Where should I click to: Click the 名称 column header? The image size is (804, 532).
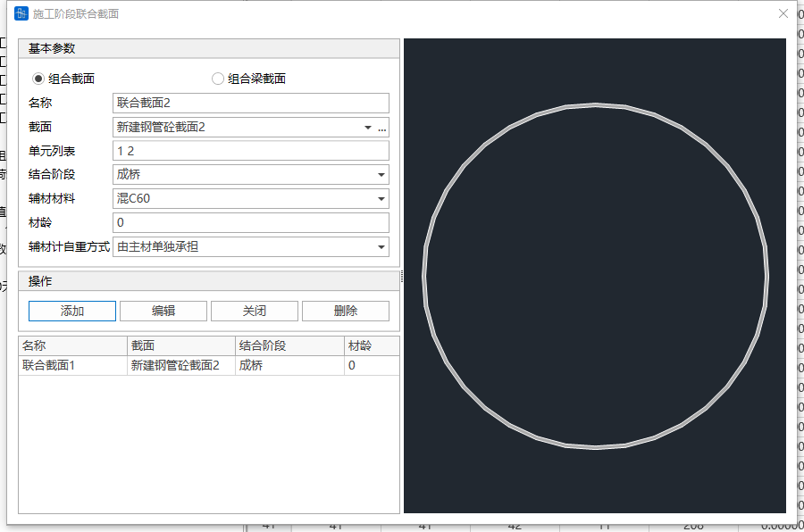coord(73,346)
